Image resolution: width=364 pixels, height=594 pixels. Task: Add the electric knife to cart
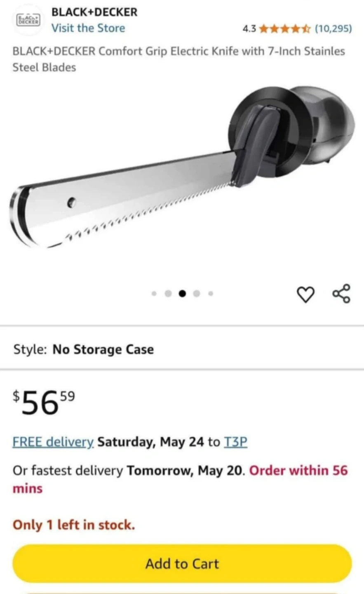182,563
